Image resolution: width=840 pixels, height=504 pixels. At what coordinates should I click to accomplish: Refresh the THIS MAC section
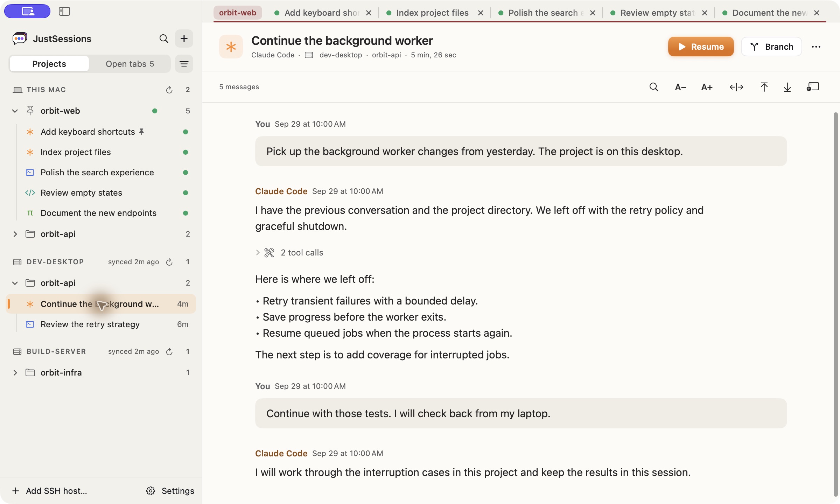[x=169, y=90]
